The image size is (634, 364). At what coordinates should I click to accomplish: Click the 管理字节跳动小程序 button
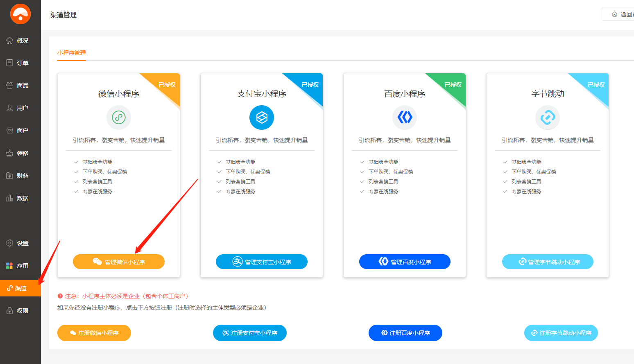pyautogui.click(x=548, y=262)
